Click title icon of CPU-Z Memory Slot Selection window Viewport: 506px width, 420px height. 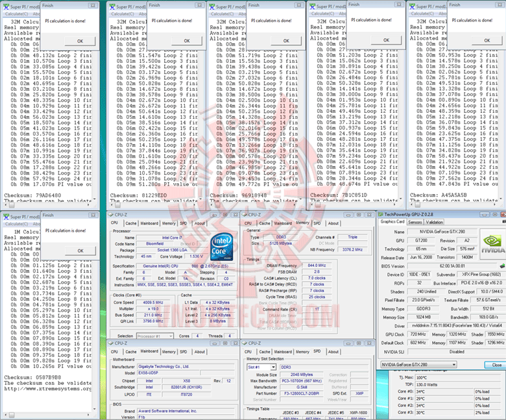pyautogui.click(x=245, y=343)
